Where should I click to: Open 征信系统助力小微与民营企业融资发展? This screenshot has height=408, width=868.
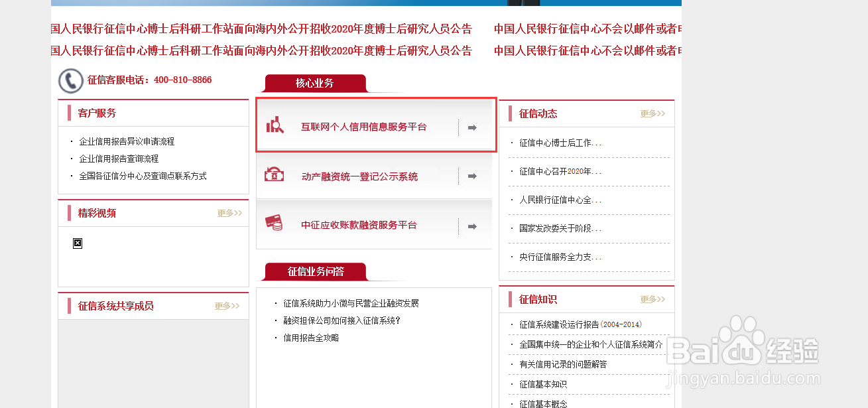click(x=351, y=303)
